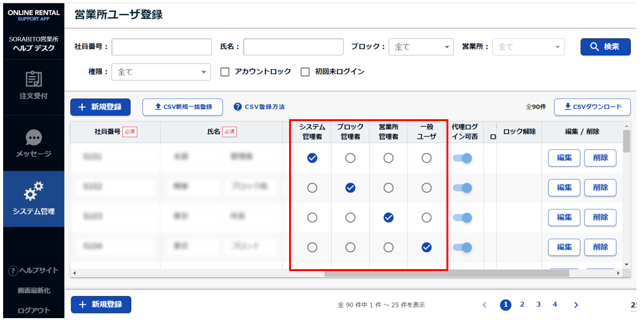Click 編集 button in first row
This screenshot has width=644, height=320.
tap(564, 159)
